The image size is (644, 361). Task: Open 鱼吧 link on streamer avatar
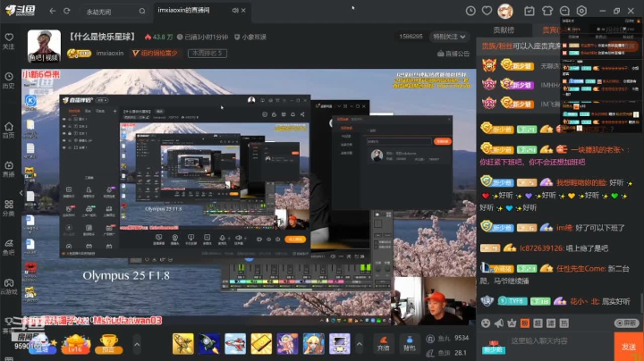(35, 58)
